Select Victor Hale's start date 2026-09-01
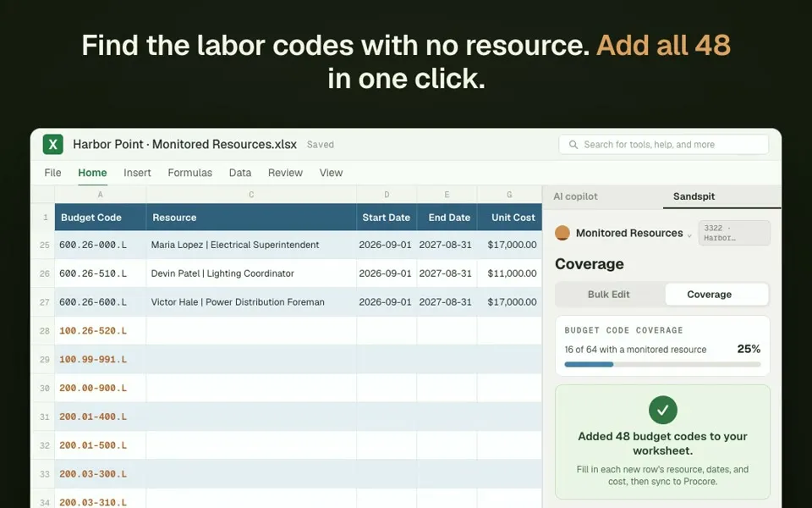This screenshot has height=508, width=812. (387, 302)
